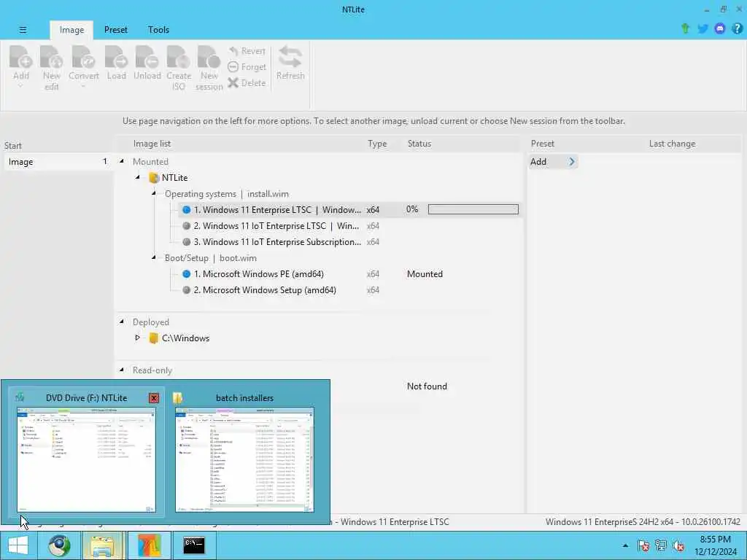This screenshot has height=560, width=747.
Task: Open the Discord icon link
Action: point(720,28)
